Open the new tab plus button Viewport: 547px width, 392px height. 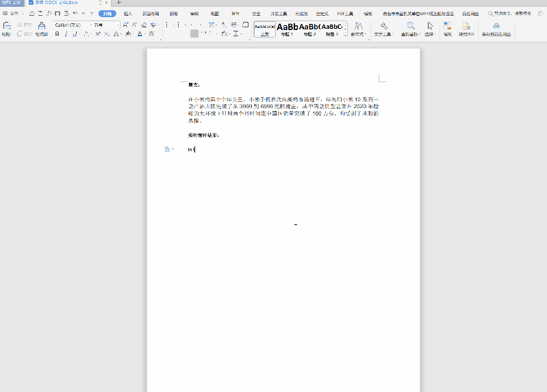click(119, 3)
